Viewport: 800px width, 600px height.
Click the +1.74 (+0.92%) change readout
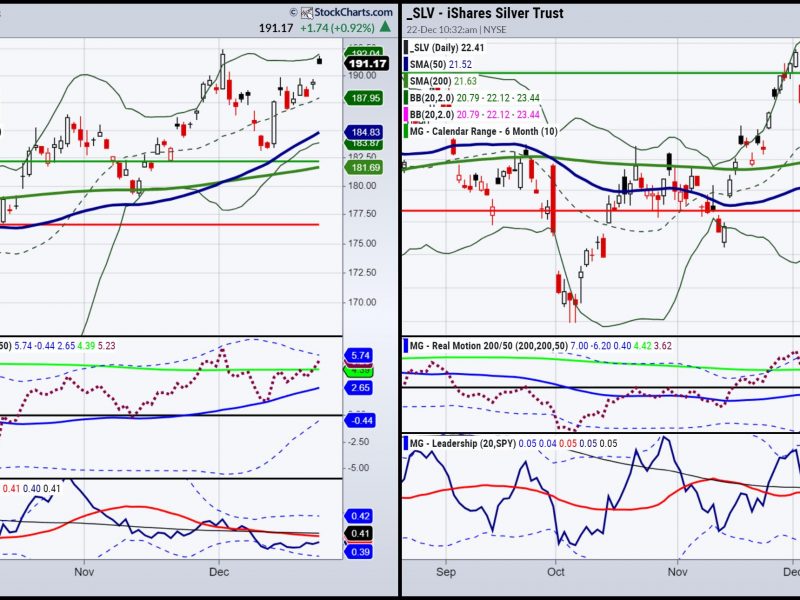click(x=337, y=28)
